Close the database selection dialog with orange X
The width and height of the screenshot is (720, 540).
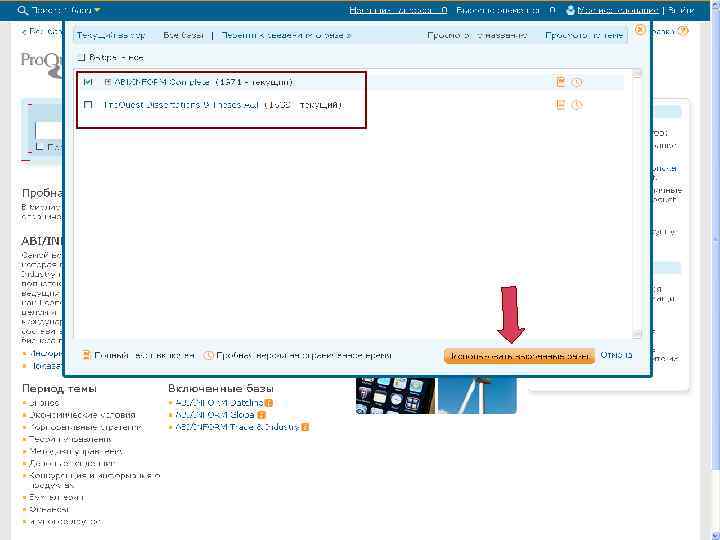click(640, 30)
